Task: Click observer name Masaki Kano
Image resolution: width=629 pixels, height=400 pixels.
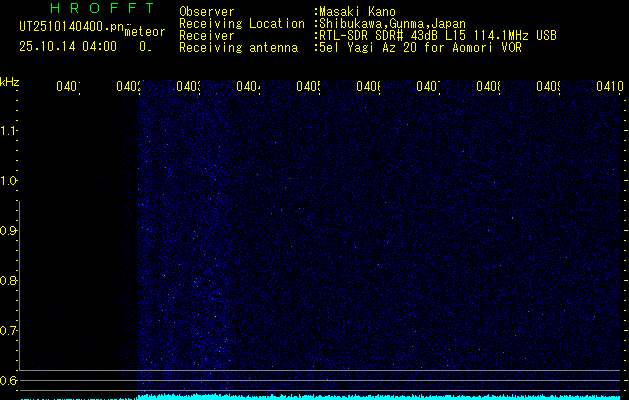Action: point(357,12)
